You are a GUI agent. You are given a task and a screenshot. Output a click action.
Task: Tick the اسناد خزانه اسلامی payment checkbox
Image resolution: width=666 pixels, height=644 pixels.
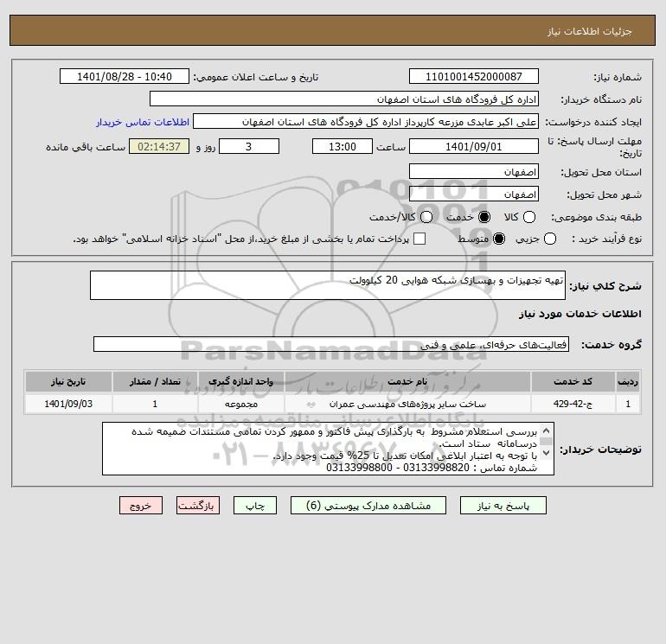419,239
